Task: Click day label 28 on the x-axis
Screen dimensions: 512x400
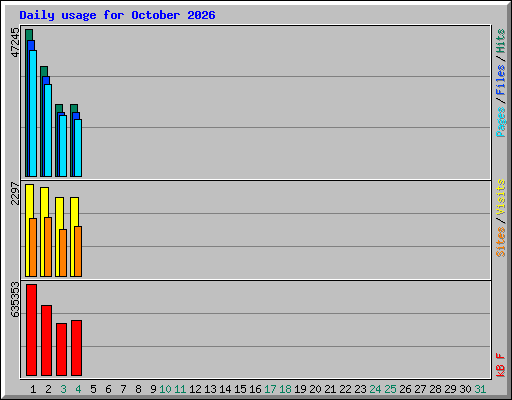Action: pyautogui.click(x=435, y=389)
